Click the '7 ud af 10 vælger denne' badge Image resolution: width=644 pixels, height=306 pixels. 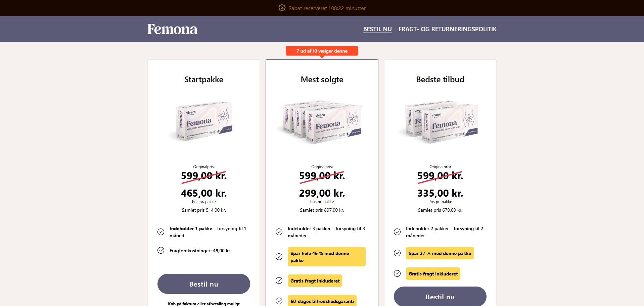pyautogui.click(x=322, y=51)
